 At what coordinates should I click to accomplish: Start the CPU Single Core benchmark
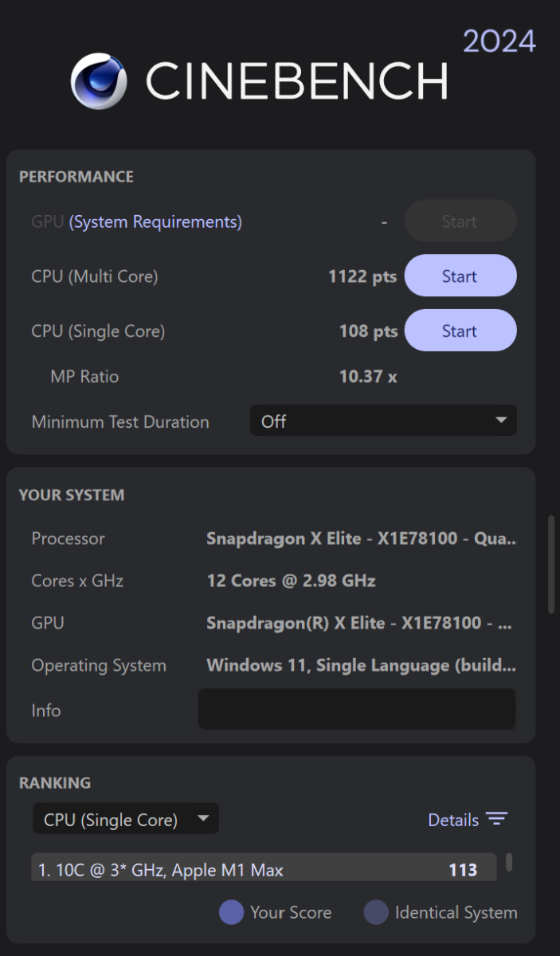(x=460, y=331)
